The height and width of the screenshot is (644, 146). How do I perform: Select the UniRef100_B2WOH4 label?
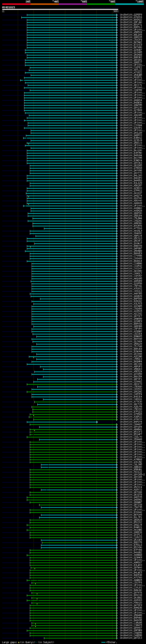pyautogui.click(x=131, y=352)
